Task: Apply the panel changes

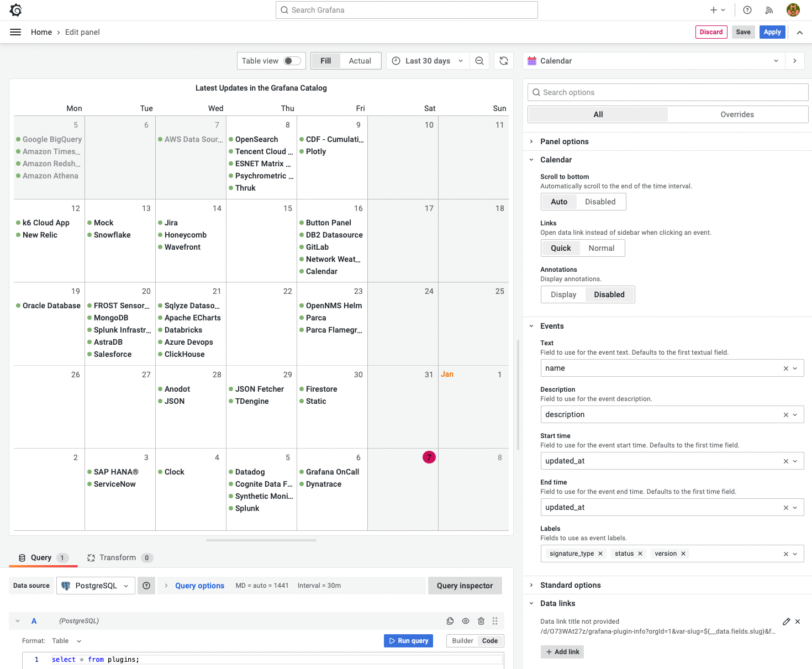Action: [772, 32]
